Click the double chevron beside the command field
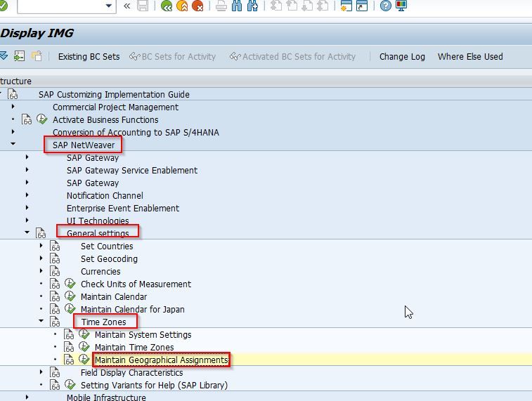The image size is (532, 401). pos(127,6)
